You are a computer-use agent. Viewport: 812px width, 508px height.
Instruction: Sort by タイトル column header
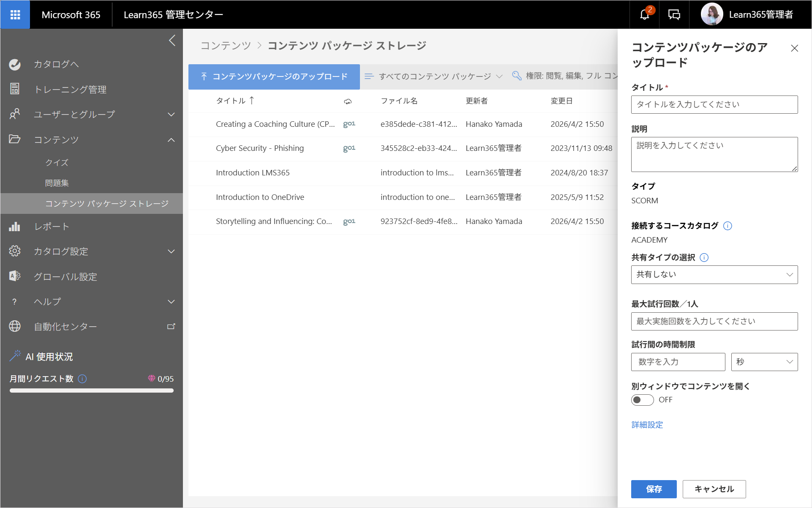235,101
